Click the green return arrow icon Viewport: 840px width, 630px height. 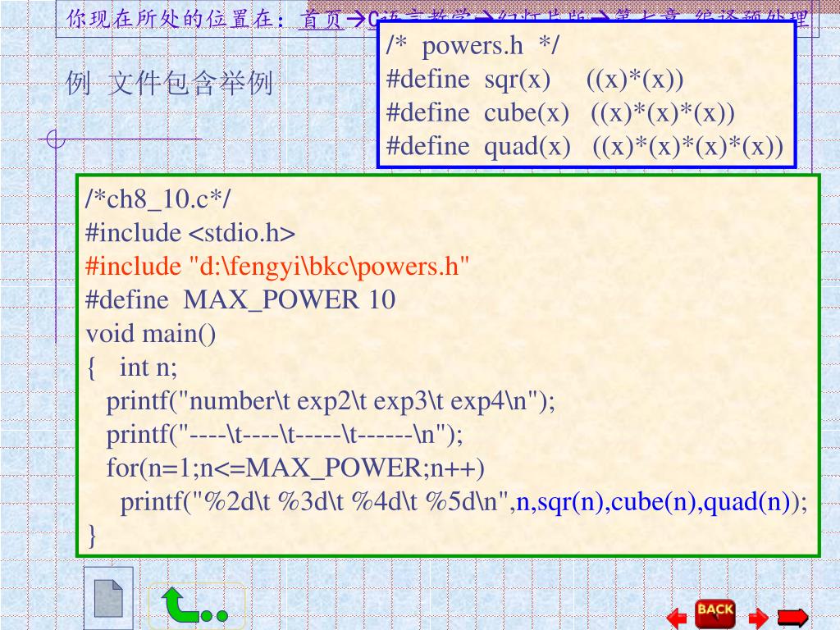point(196,606)
